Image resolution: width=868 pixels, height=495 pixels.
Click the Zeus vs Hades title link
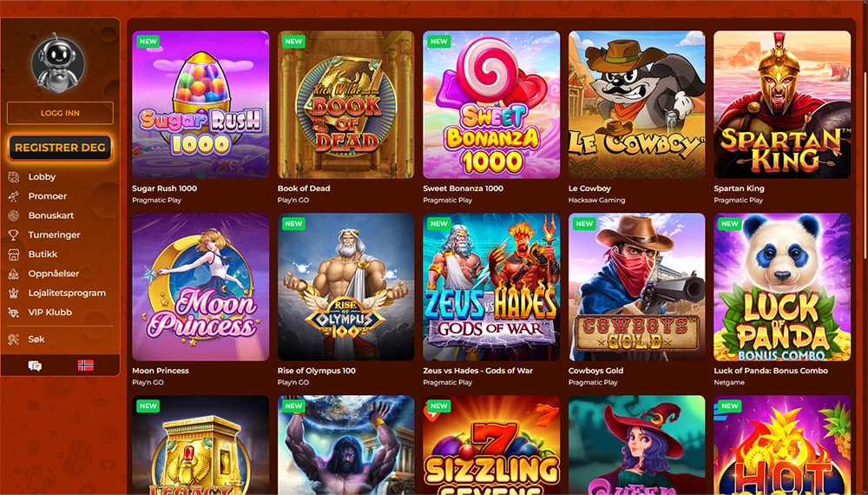tap(477, 371)
